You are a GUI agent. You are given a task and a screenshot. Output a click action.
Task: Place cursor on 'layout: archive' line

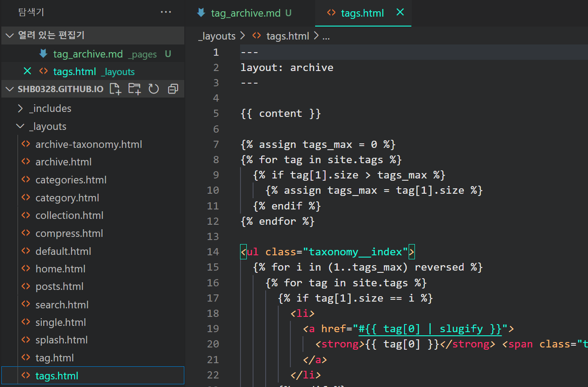coord(287,67)
